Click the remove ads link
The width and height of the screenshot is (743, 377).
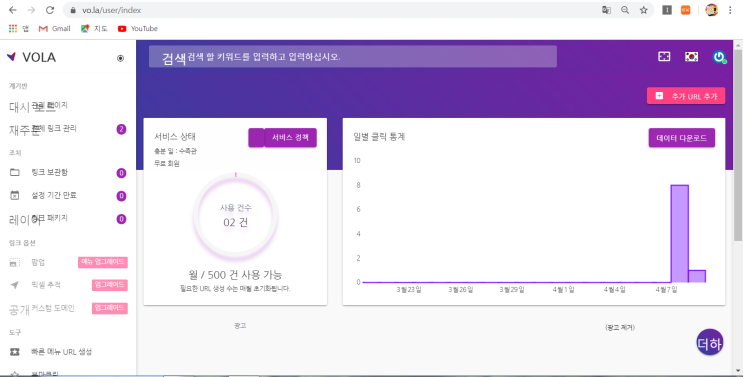[x=619, y=327]
